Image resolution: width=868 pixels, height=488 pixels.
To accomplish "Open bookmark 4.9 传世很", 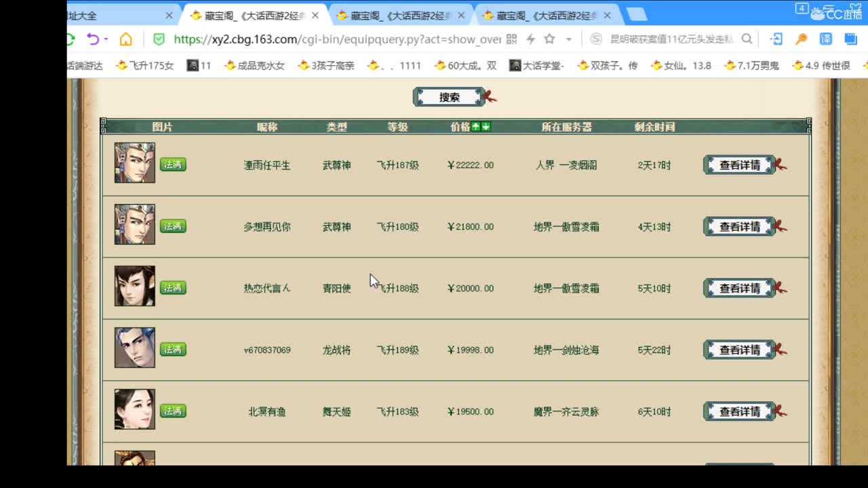I will tap(821, 66).
